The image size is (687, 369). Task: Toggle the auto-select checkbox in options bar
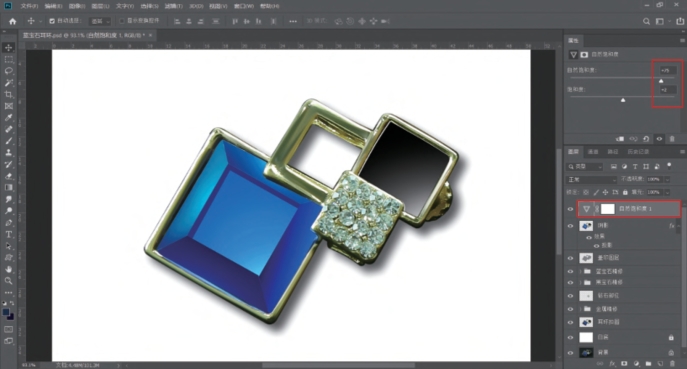pos(52,21)
